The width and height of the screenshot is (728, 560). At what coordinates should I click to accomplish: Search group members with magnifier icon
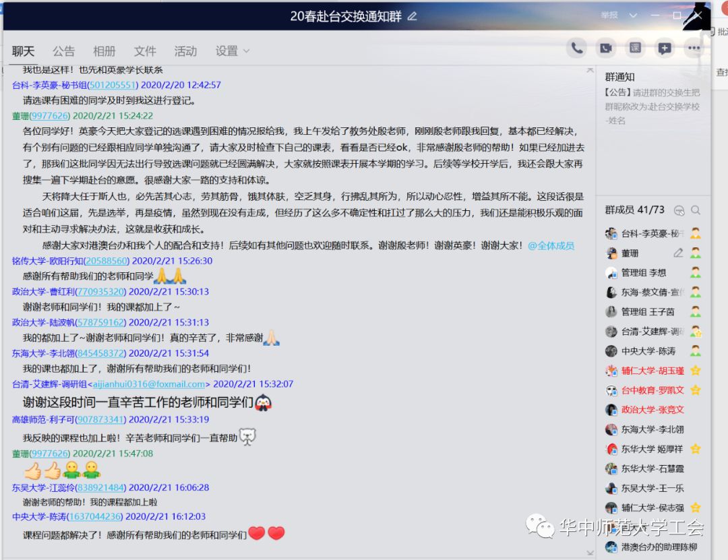(696, 210)
